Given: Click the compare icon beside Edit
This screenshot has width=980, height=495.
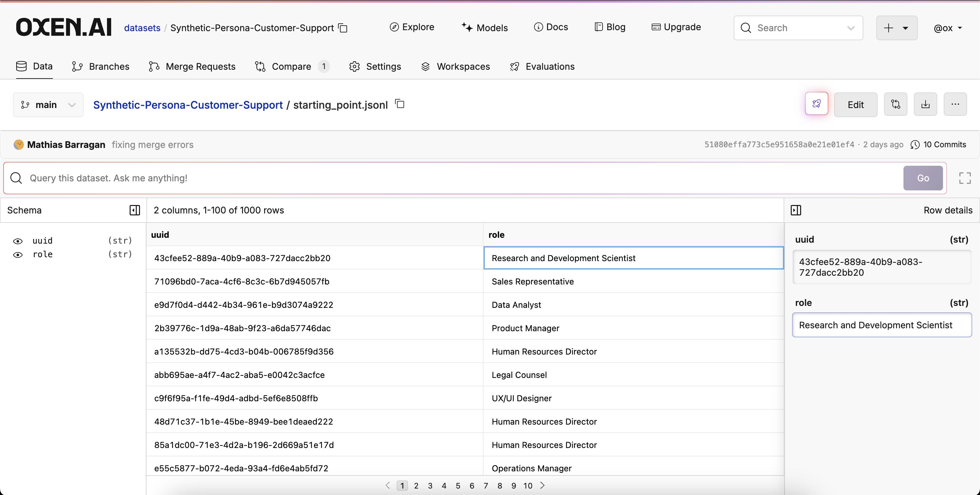Looking at the screenshot, I should 895,104.
